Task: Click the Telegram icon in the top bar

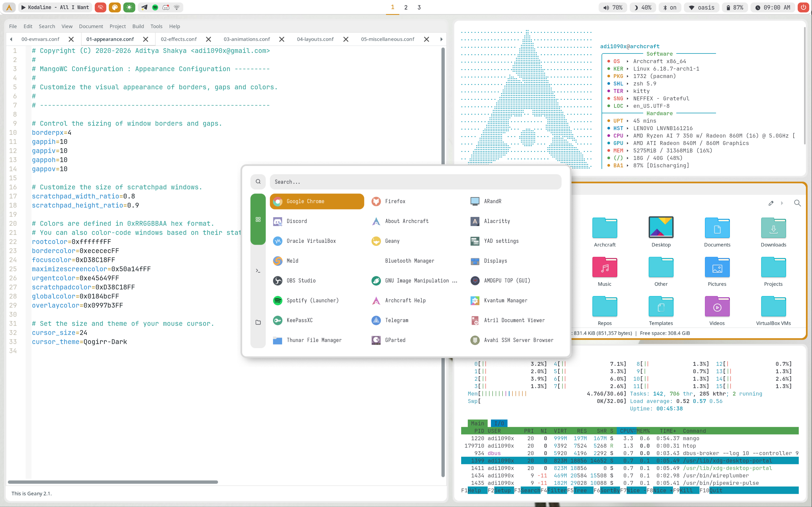Action: (x=144, y=7)
